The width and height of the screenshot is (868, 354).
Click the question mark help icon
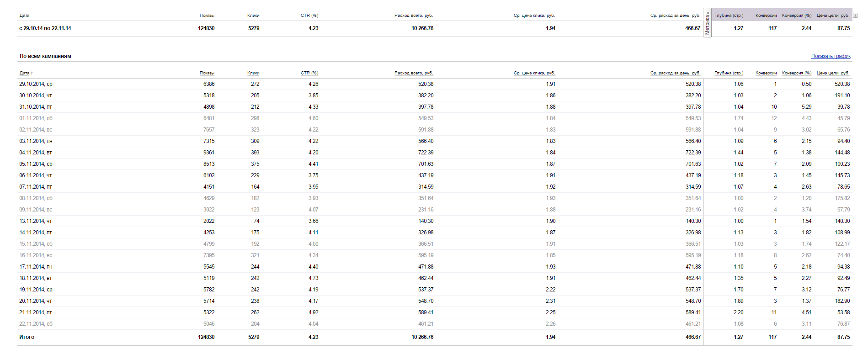855,16
